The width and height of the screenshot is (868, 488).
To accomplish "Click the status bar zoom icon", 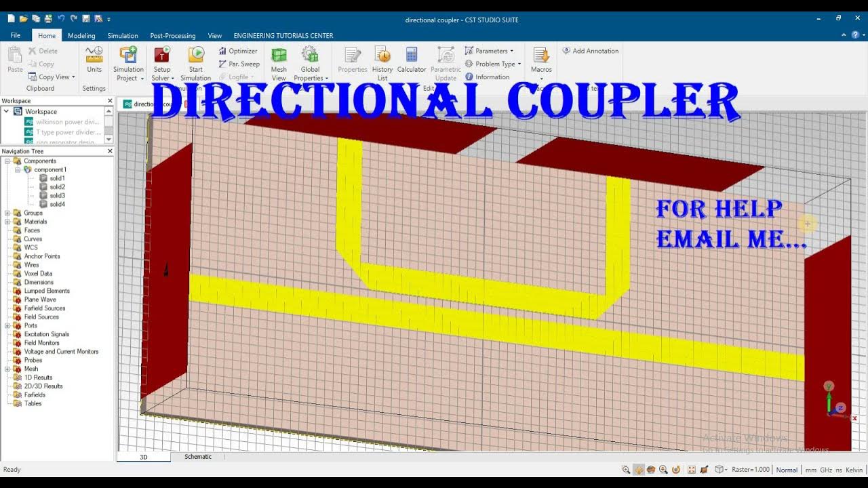I will tap(626, 470).
